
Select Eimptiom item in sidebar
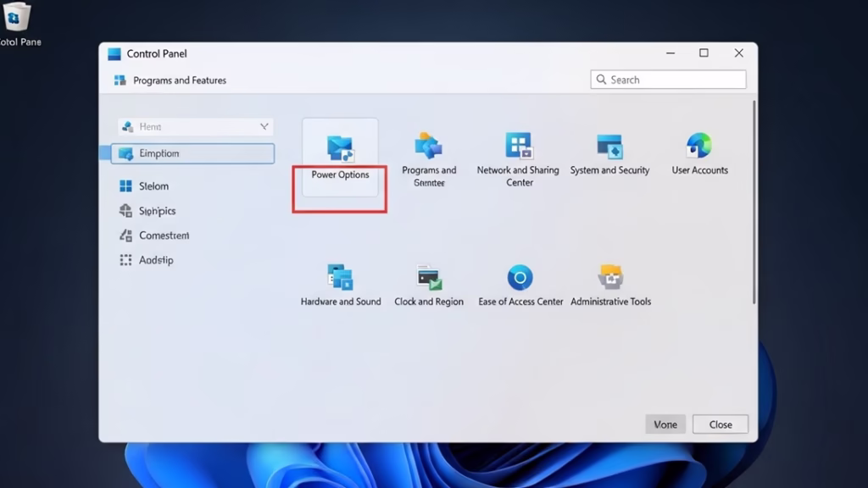click(193, 153)
